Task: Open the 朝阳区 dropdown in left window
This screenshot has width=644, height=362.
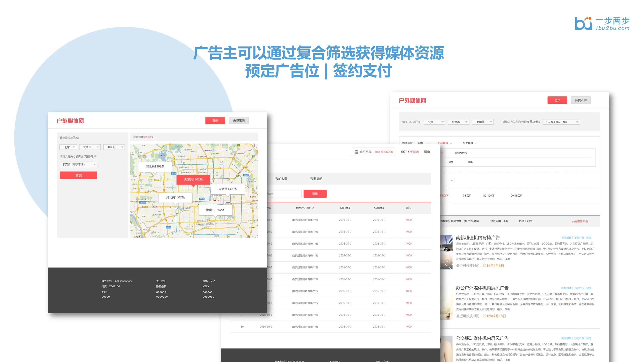Action: (x=114, y=147)
